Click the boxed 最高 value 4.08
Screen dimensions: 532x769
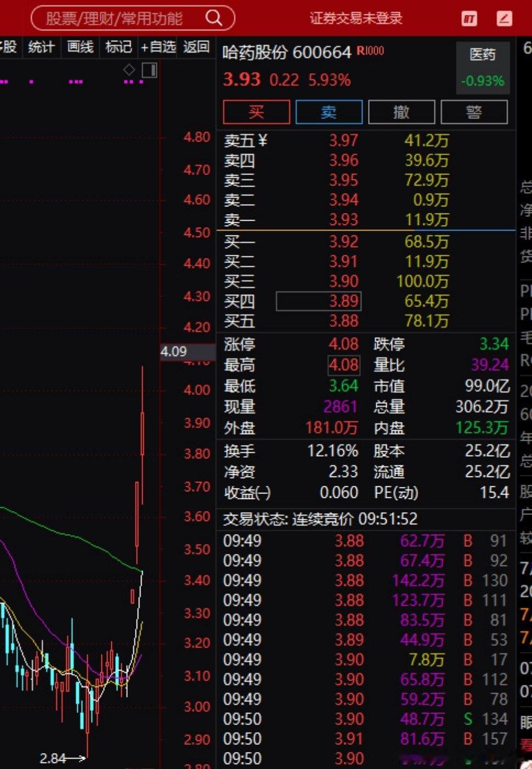click(x=343, y=365)
